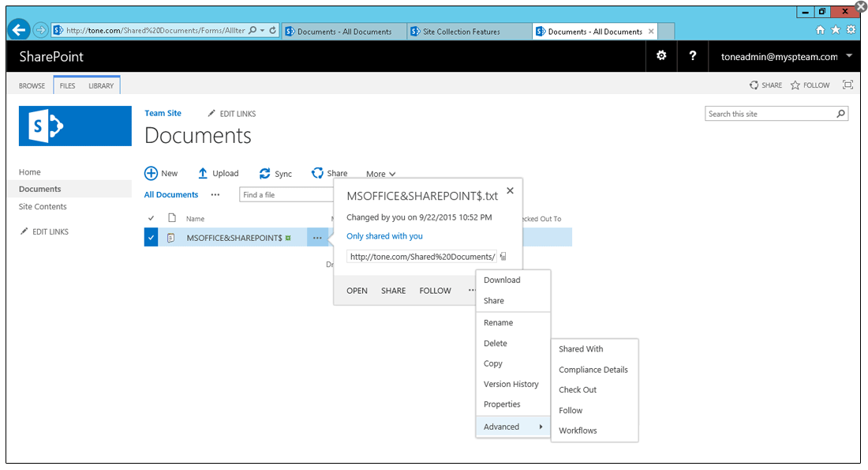
Task: Switch to first Documents - All Documents tab
Action: pos(344,32)
